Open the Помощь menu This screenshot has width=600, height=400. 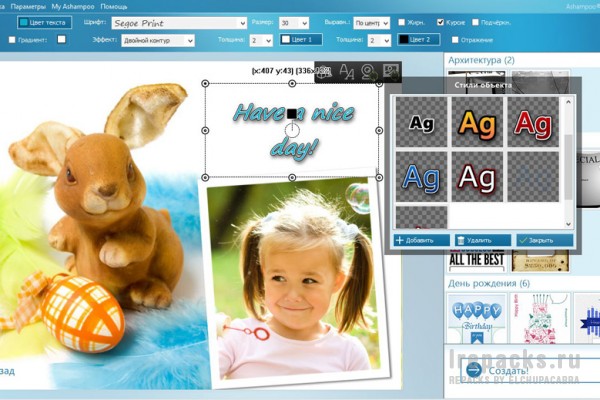(114, 7)
